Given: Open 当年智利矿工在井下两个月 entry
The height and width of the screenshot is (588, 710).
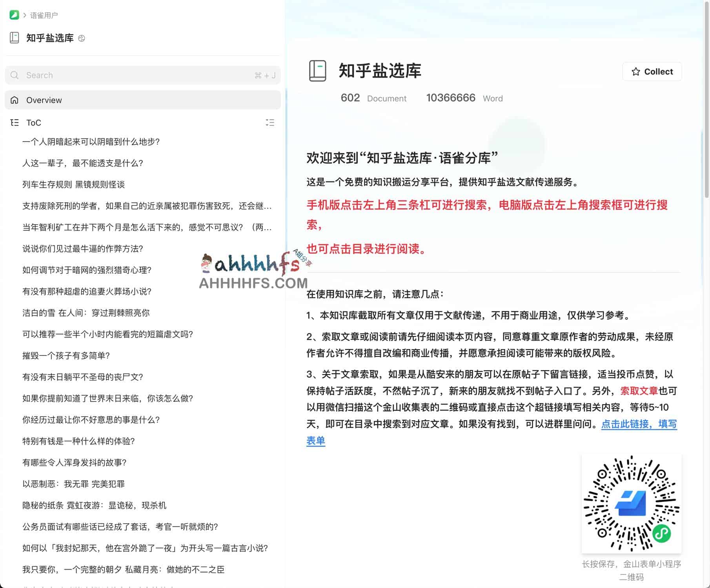Looking at the screenshot, I should click(x=147, y=227).
